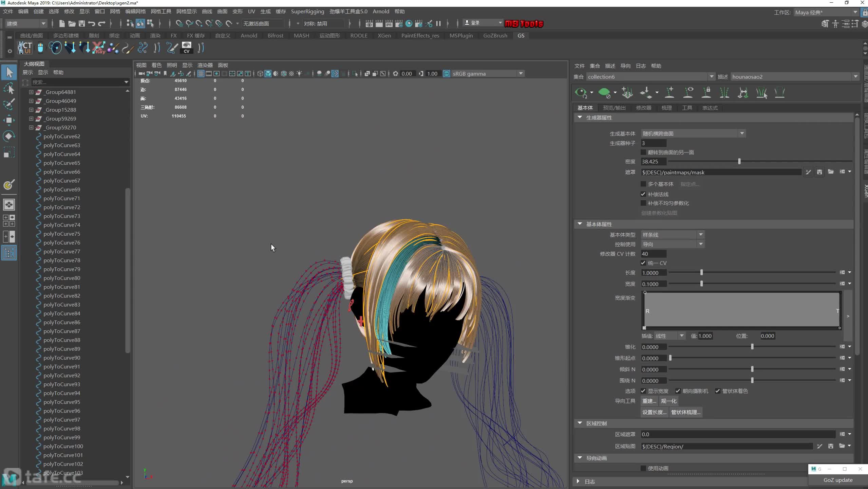The height and width of the screenshot is (489, 868).
Task: Open viewport 着色 menu
Action: point(156,65)
